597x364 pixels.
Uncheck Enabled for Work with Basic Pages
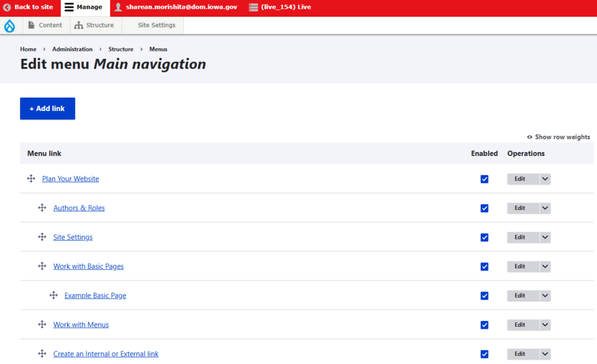(484, 267)
